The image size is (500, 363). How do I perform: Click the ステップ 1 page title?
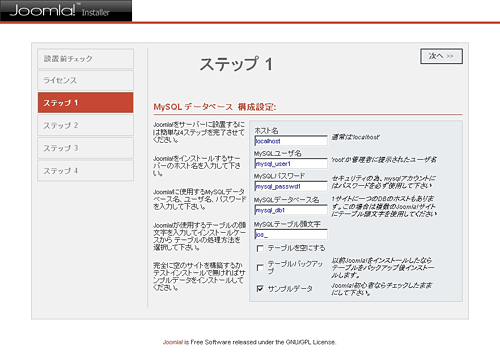click(236, 64)
